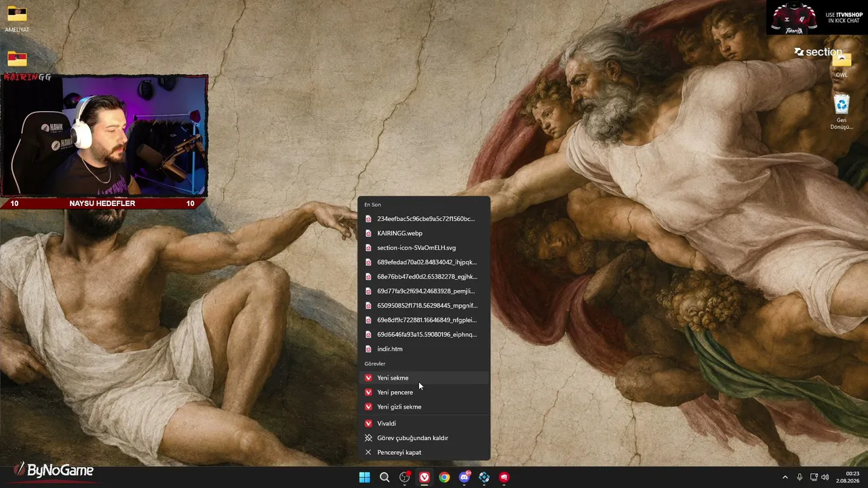
Task: Open recent file indir.htm
Action: [424, 349]
